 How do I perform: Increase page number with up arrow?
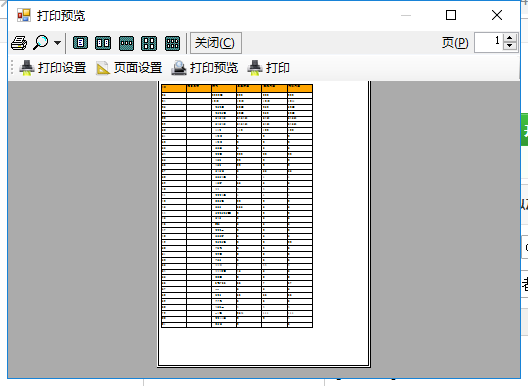coord(509,38)
